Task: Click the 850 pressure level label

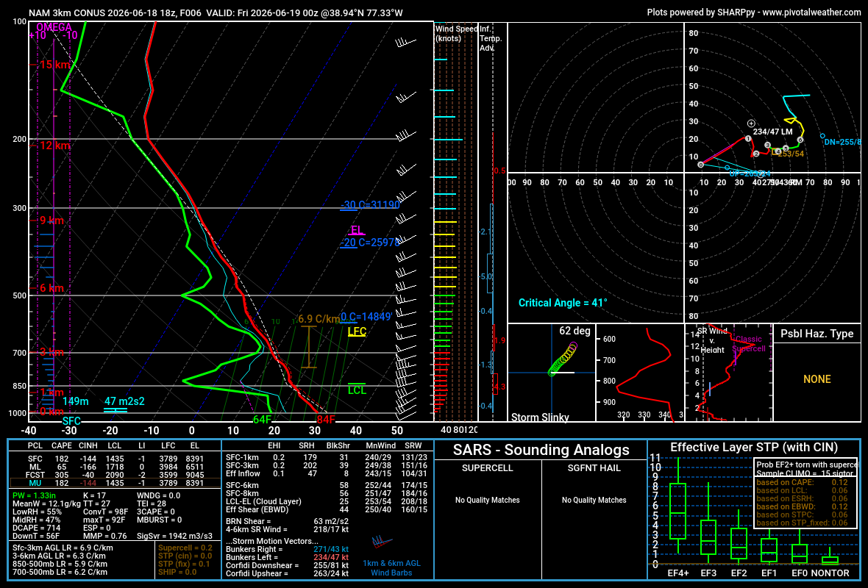Action: (x=19, y=387)
